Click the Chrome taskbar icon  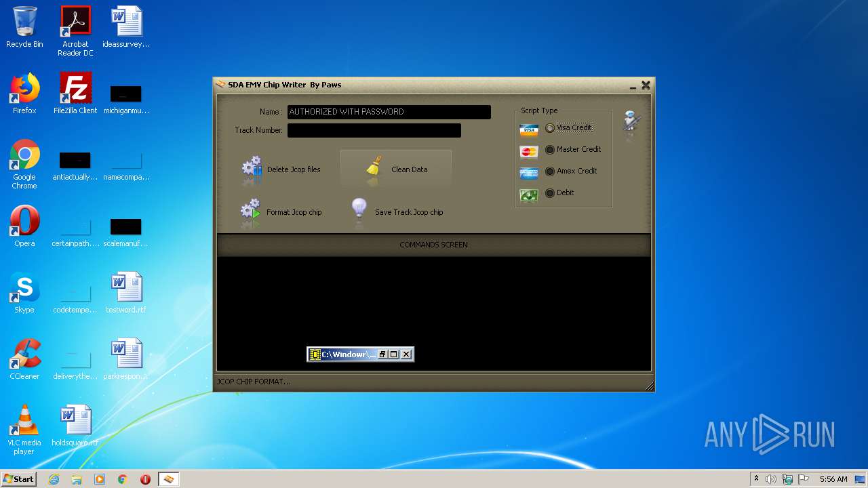coord(122,479)
